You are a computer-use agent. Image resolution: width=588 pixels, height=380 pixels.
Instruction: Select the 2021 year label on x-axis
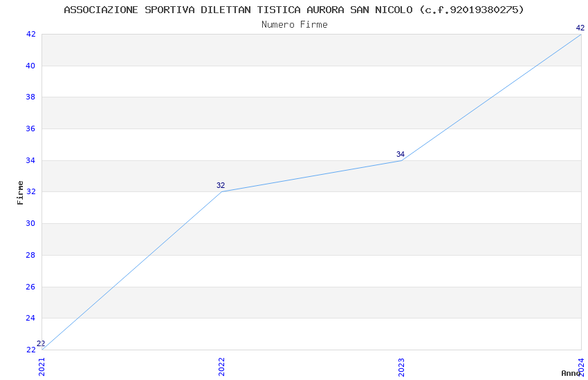42,366
